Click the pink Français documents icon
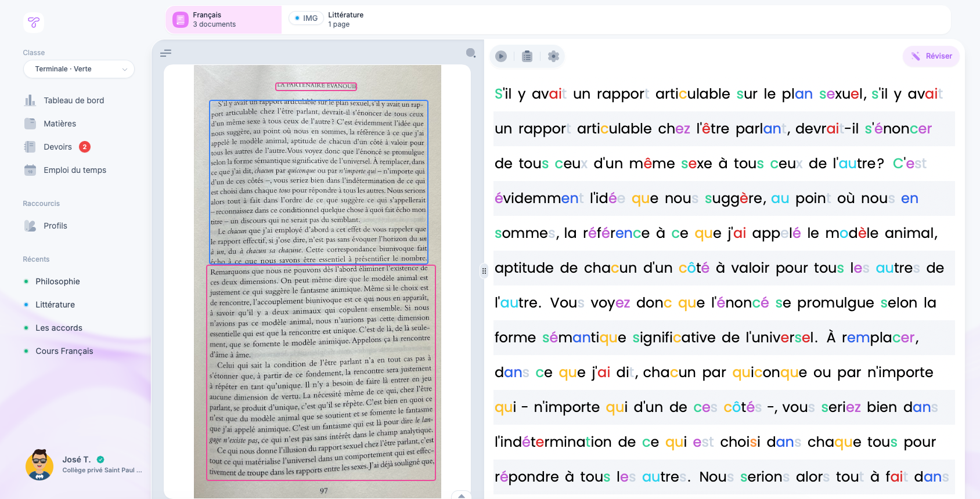 (x=181, y=20)
